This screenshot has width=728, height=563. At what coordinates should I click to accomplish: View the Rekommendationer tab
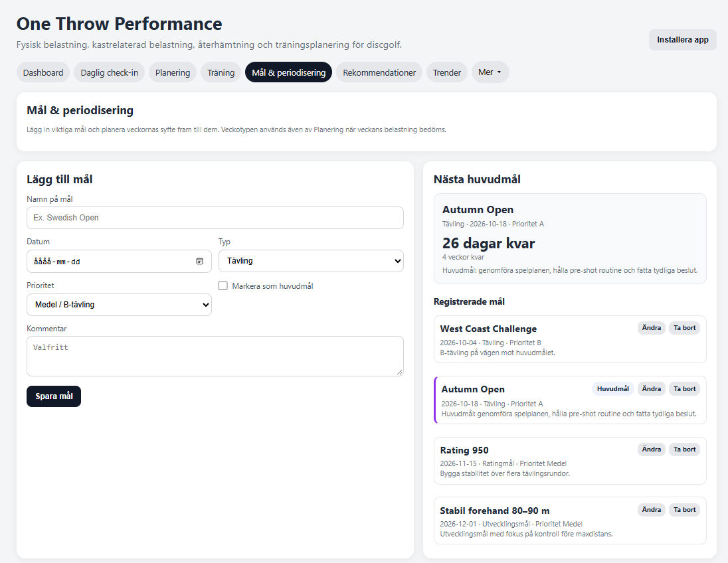pos(379,72)
